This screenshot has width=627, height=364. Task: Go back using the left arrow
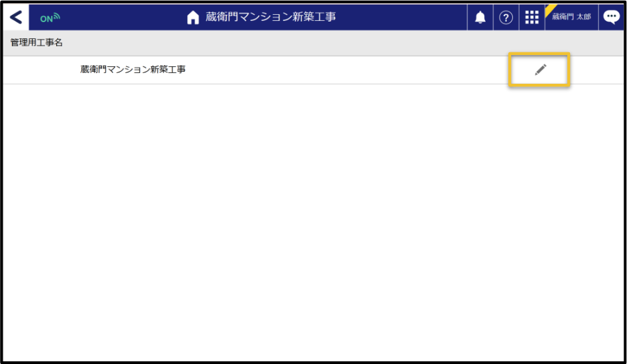[16, 17]
